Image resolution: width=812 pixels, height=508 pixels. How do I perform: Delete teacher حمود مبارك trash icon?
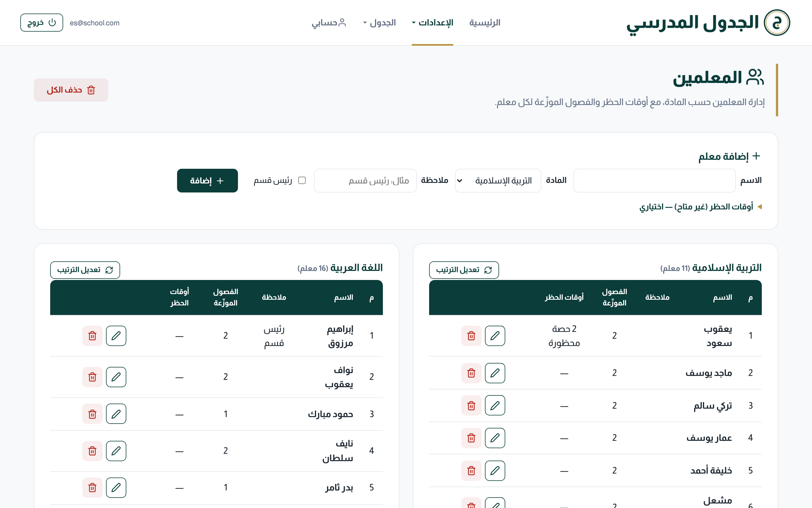click(x=92, y=414)
